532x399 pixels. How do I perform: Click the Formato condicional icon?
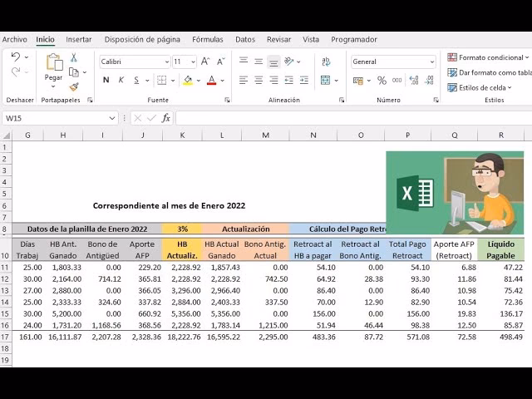click(x=452, y=57)
